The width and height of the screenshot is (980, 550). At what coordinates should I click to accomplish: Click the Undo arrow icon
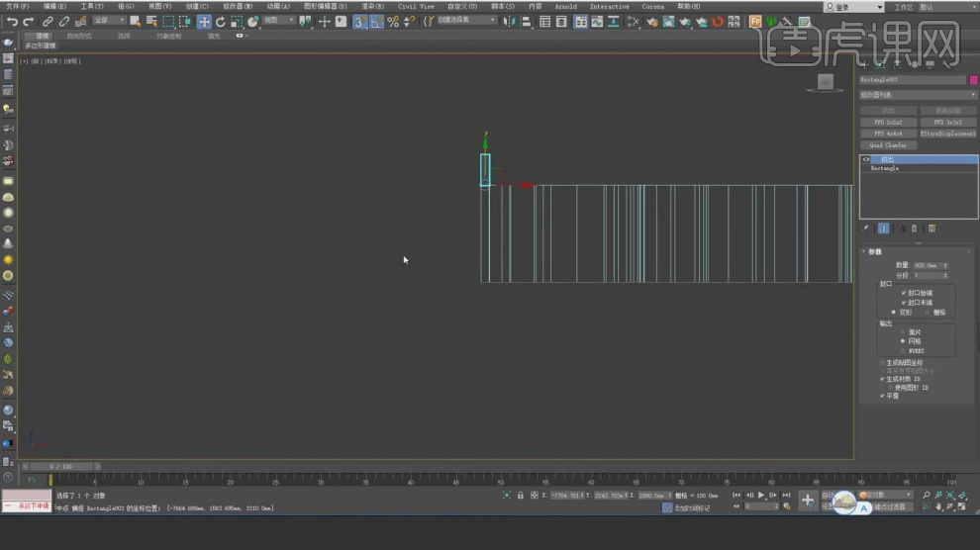(x=12, y=21)
